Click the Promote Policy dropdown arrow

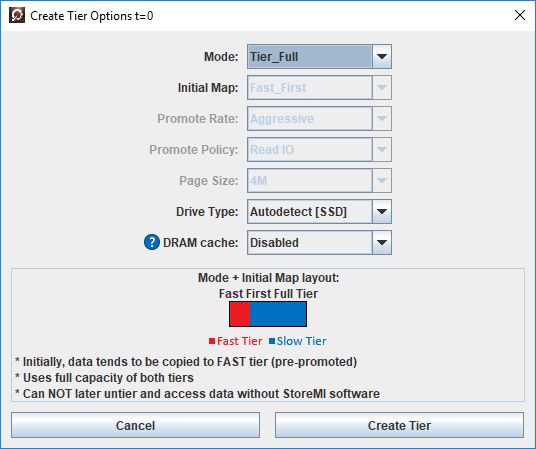click(381, 149)
